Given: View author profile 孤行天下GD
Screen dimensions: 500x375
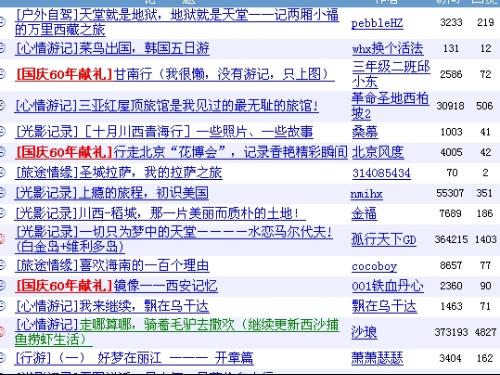Looking at the screenshot, I should [384, 240].
